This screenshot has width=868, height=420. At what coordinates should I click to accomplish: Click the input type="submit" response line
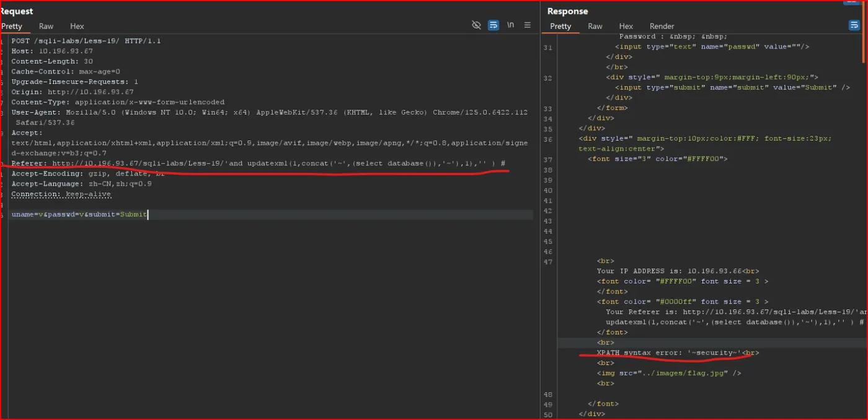tap(732, 87)
